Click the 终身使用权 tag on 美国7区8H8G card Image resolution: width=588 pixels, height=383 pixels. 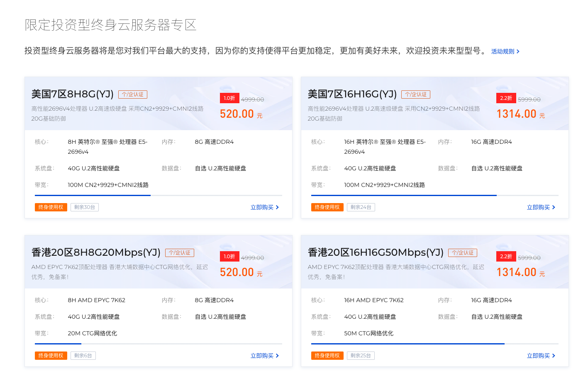tap(51, 207)
